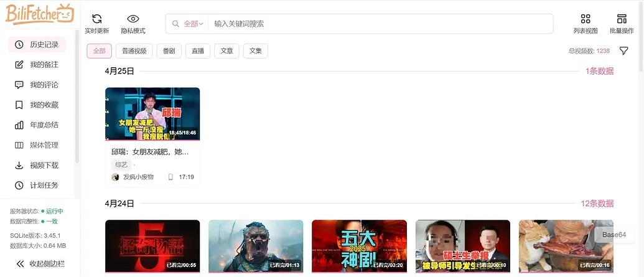Switch to list view (列表视图)
This screenshot has height=277, width=644.
point(586,24)
